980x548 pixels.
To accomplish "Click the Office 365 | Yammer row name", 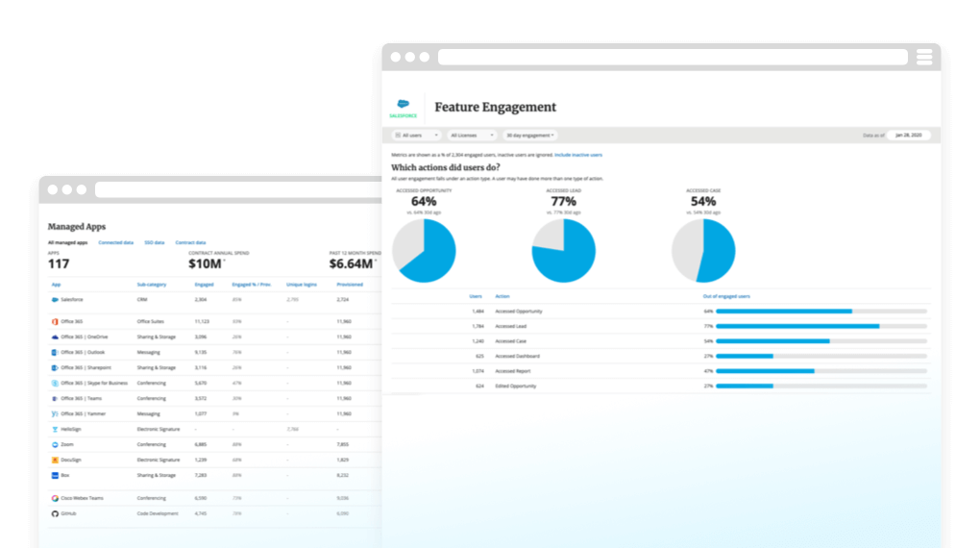I will click(84, 413).
